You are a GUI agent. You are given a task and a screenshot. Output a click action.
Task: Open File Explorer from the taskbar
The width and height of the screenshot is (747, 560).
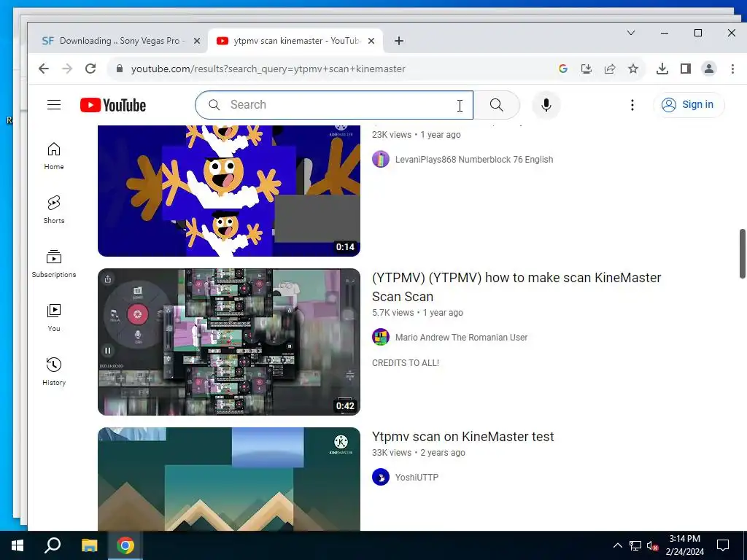89,545
